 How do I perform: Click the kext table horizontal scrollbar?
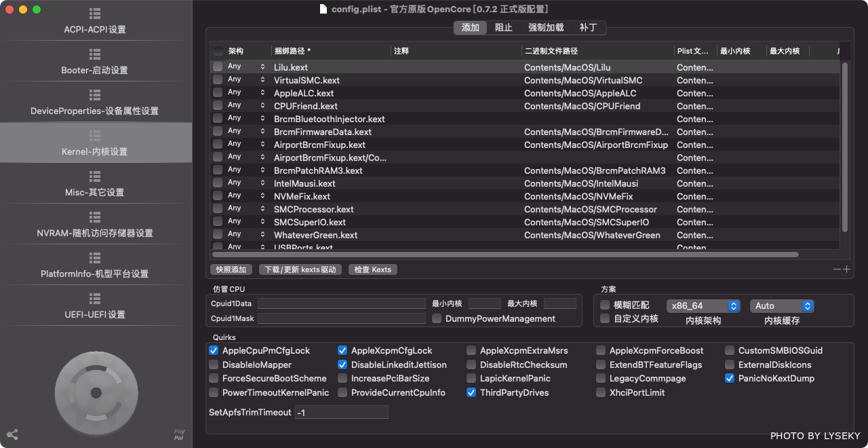click(506, 255)
